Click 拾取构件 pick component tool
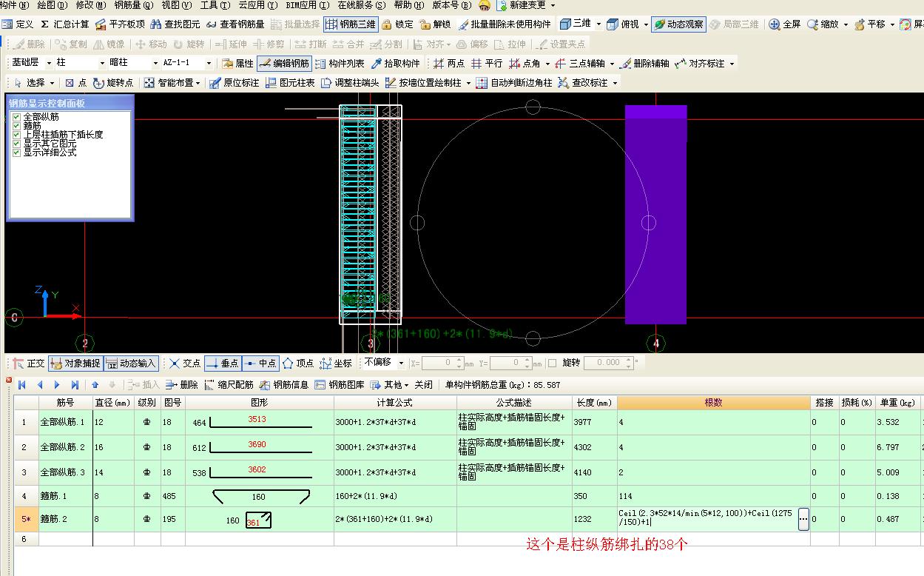Screen dimensions: 924x576 [395, 64]
